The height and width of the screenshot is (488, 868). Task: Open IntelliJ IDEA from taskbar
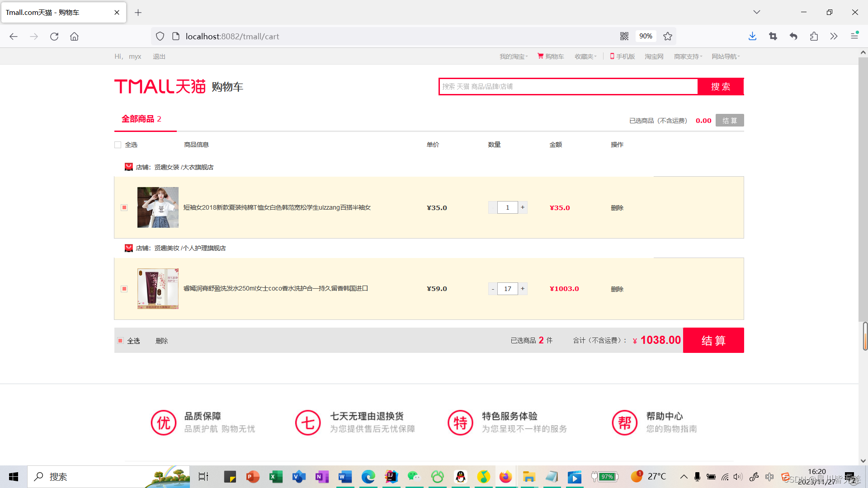click(391, 477)
